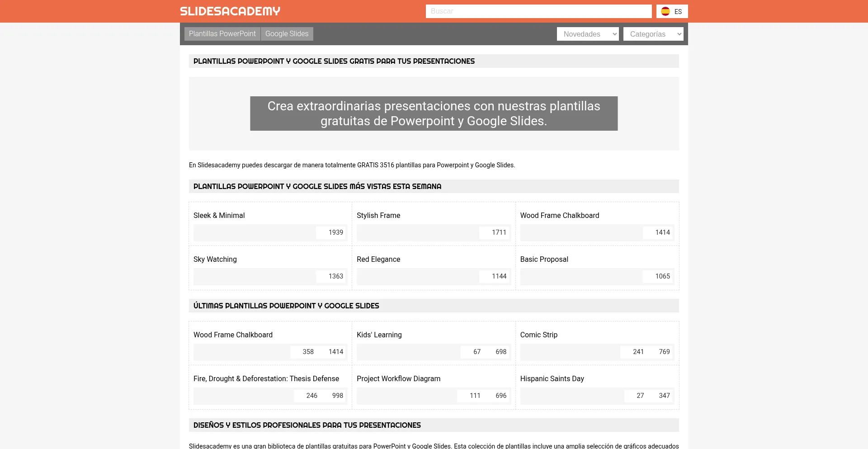Click the hero banner promotional text

(x=434, y=113)
